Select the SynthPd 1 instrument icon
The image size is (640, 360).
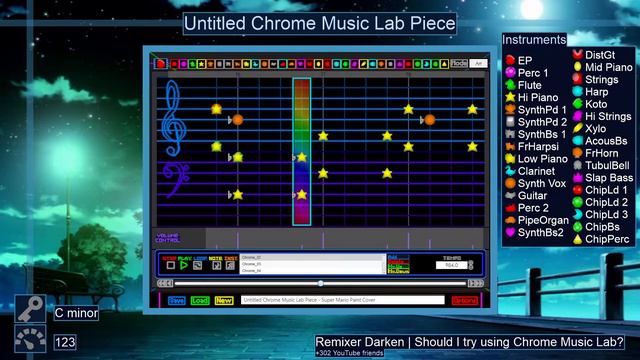210,64
